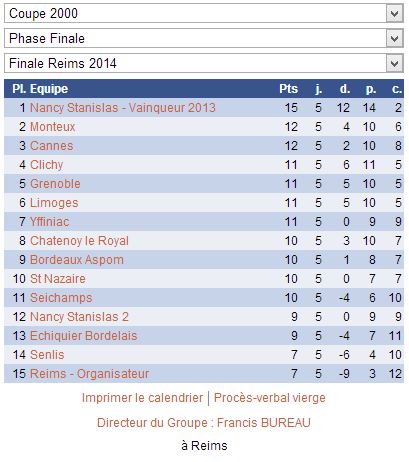The width and height of the screenshot is (409, 462).
Task: Open Nancy Stanislas - Vainqueur 2013 team link
Action: coord(123,108)
